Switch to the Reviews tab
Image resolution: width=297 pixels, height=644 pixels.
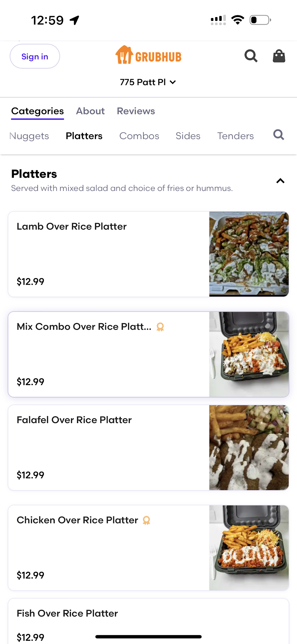(x=136, y=111)
